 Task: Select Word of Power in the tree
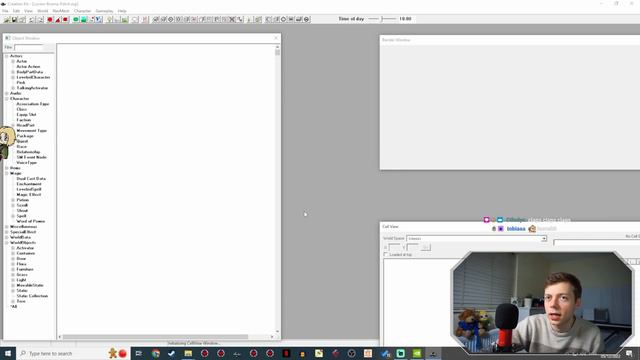31,221
